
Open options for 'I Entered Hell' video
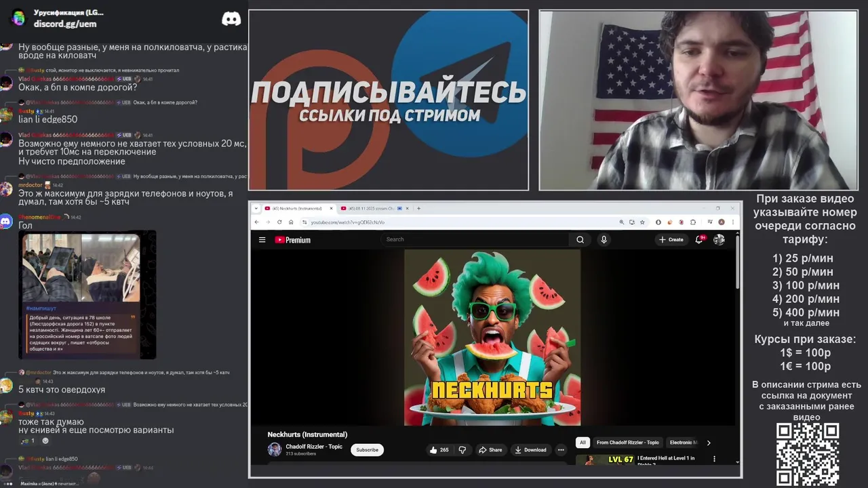pyautogui.click(x=714, y=459)
